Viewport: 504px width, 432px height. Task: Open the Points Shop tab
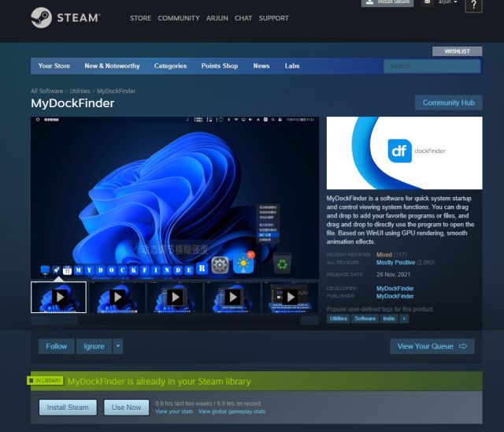(220, 66)
